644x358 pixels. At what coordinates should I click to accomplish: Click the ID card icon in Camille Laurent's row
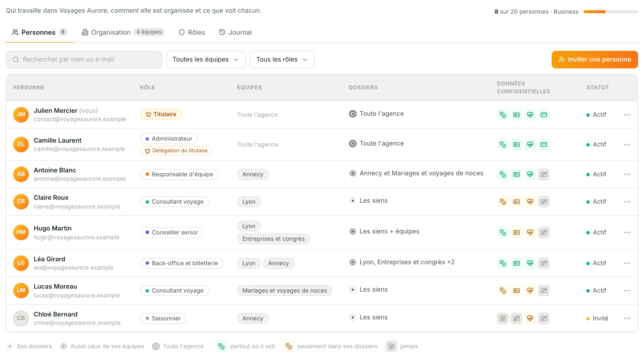tap(516, 144)
